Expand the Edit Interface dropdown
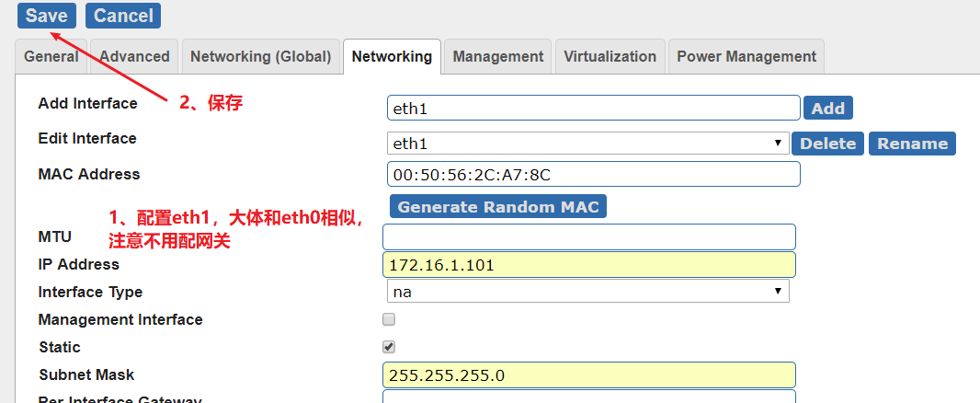This screenshot has width=980, height=403. [x=588, y=144]
